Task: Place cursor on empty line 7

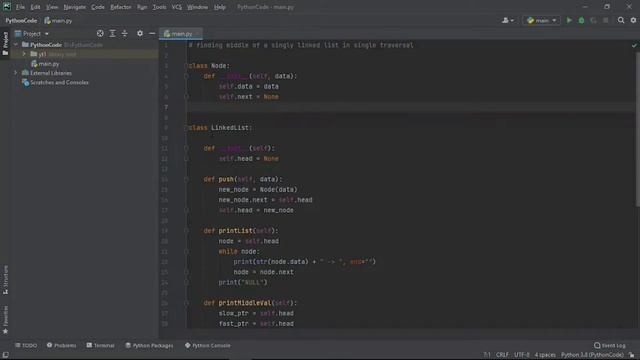Action: (x=410, y=107)
